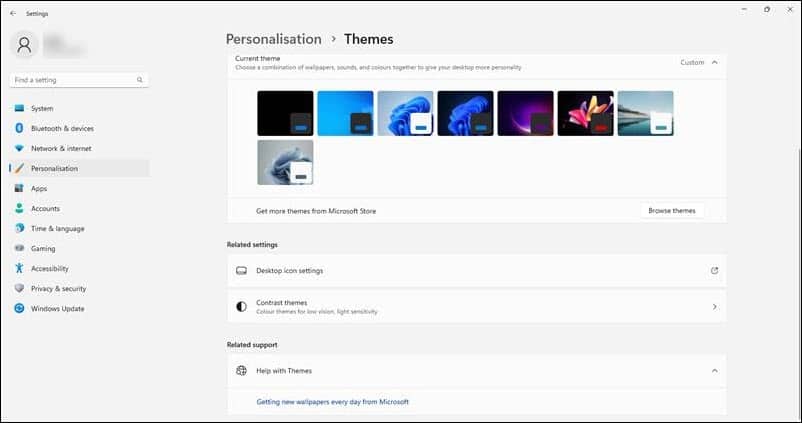Select the purple glow theme thumbnail

(x=525, y=113)
